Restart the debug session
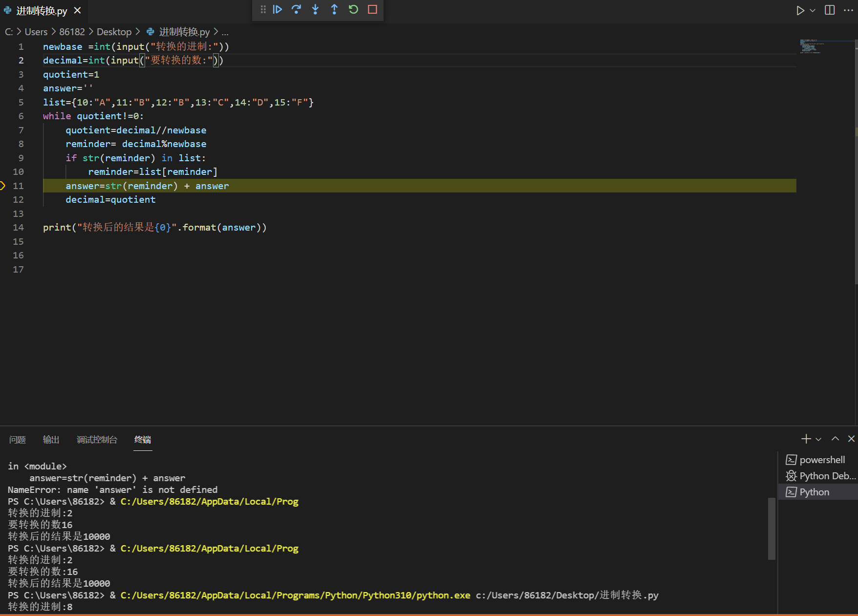 coord(353,9)
